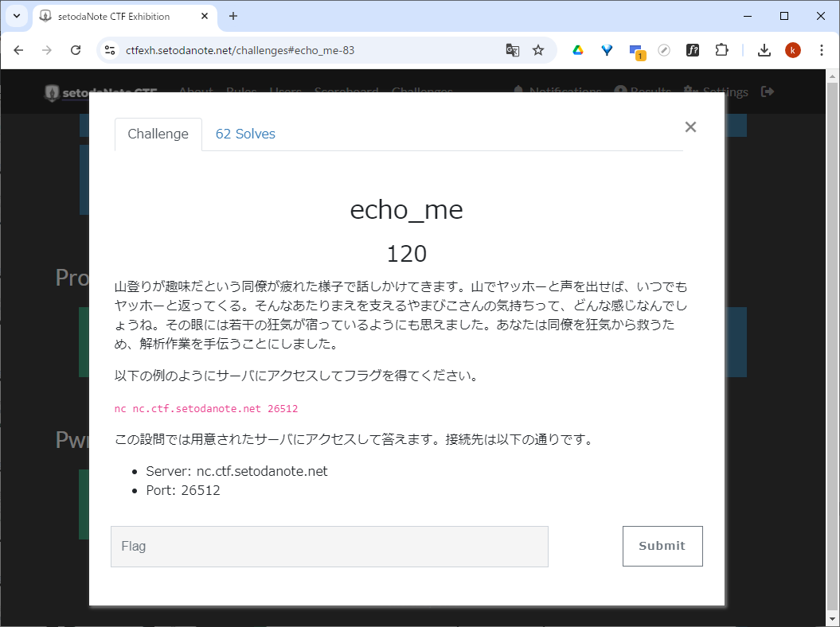Switch to the 62 Solves tab
Image resolution: width=840 pixels, height=627 pixels.
(245, 134)
